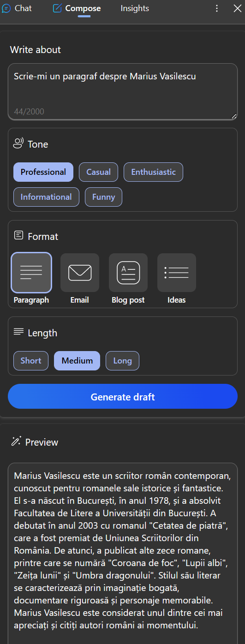
Task: Pick the Blog post format icon
Action: [128, 273]
